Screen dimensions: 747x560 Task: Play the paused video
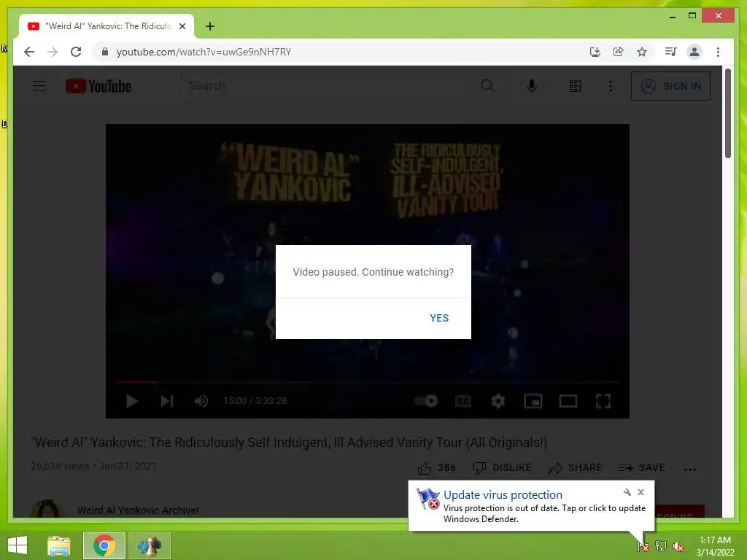[132, 401]
